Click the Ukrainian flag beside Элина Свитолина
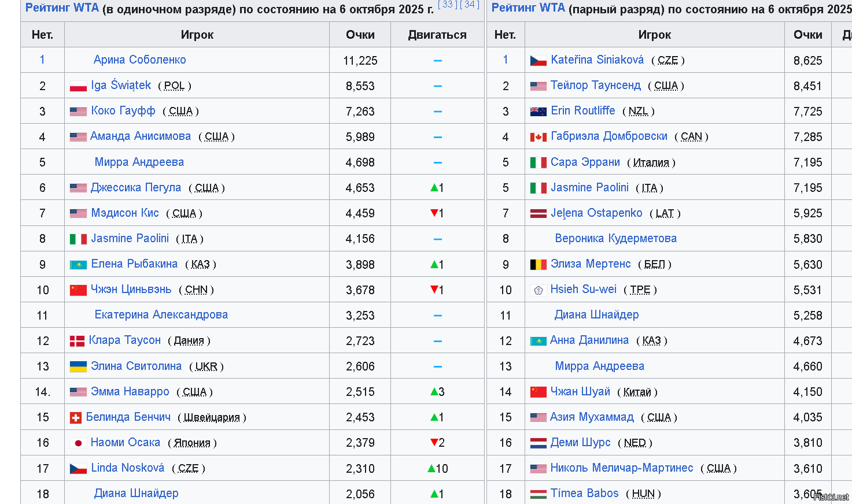The image size is (852, 504). (78, 366)
